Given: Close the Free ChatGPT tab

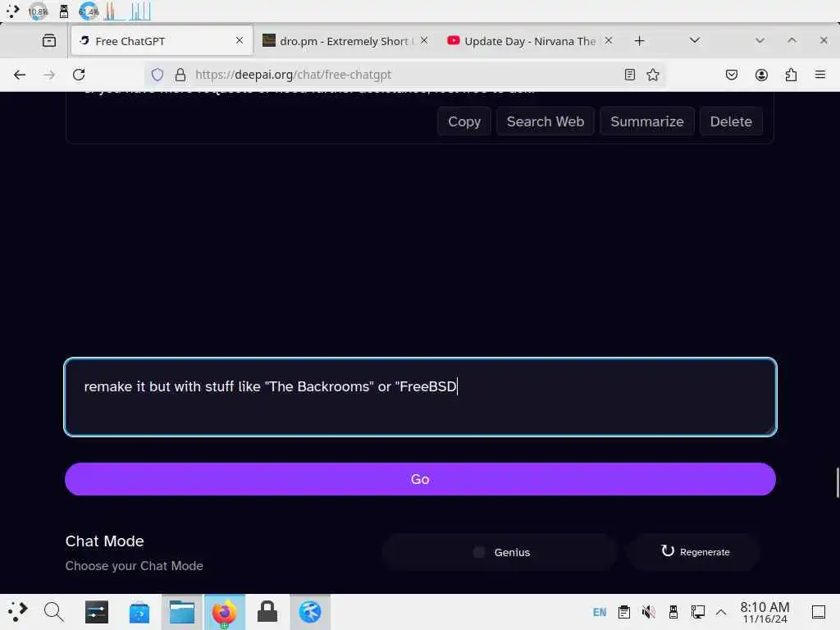Looking at the screenshot, I should (240, 41).
